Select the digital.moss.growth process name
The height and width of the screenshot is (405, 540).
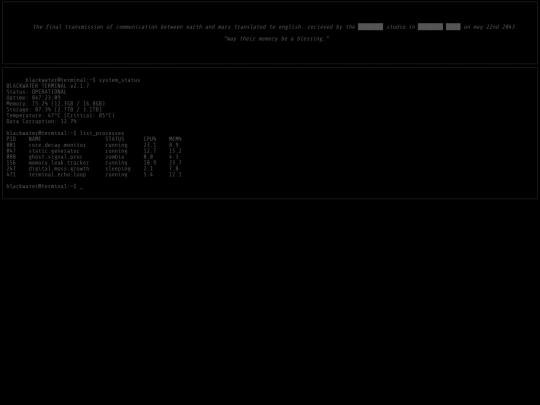coord(59,169)
